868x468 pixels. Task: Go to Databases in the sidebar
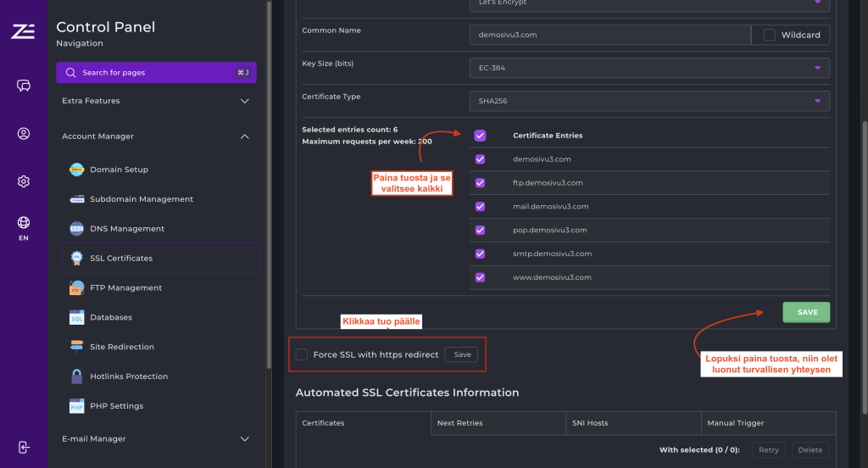pos(111,317)
